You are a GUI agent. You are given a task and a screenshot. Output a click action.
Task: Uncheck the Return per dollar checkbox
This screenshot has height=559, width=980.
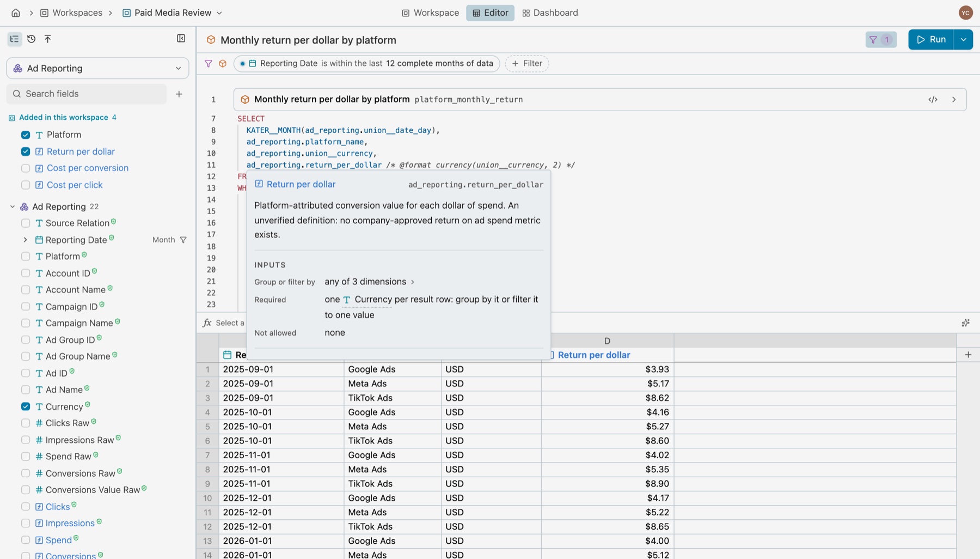(26, 151)
